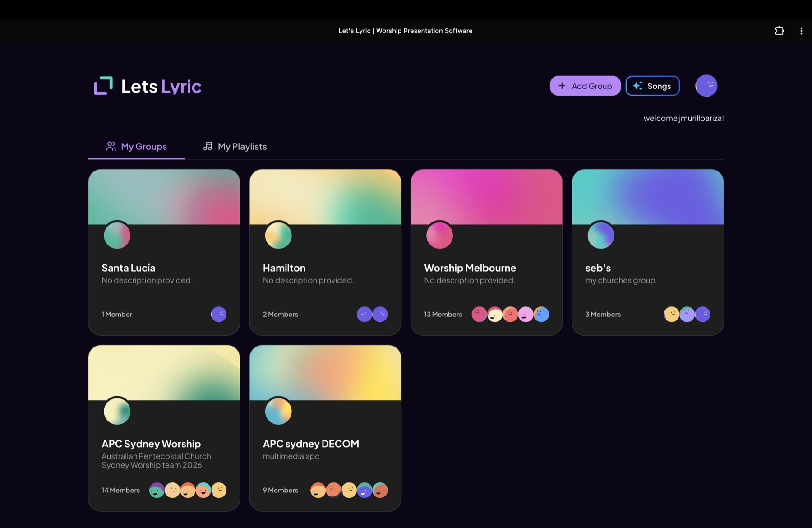Click the sparkle icon in Songs button
Image resolution: width=812 pixels, height=528 pixels.
click(x=637, y=86)
